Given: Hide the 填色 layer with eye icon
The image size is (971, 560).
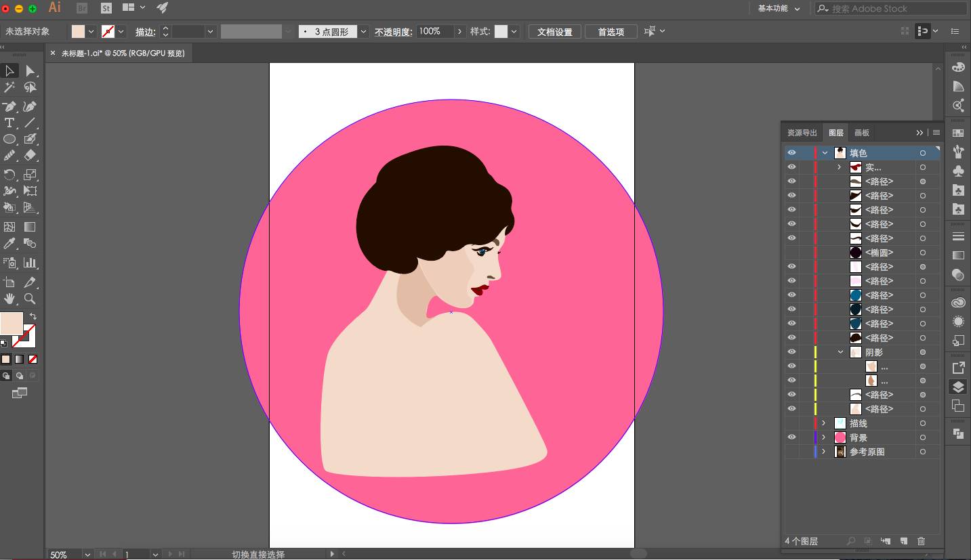Looking at the screenshot, I should tap(791, 153).
